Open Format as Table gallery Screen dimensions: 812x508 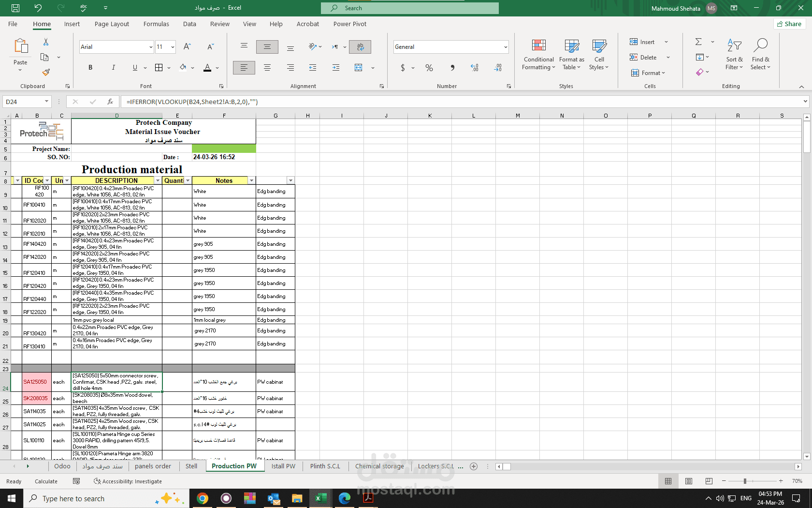(571, 55)
